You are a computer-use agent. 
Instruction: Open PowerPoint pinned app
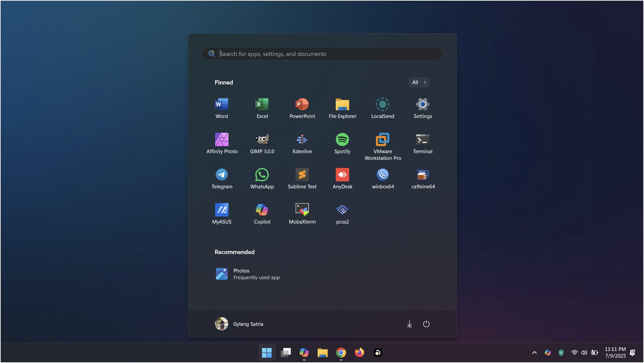pos(302,109)
